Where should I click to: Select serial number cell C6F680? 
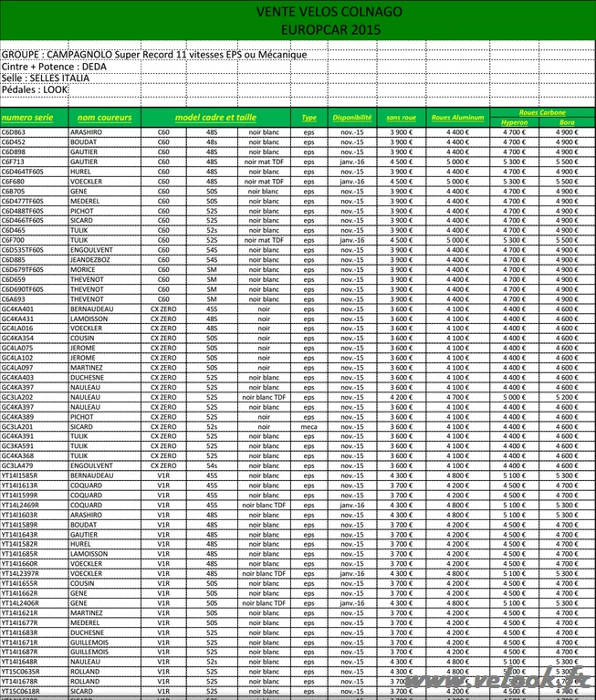pyautogui.click(x=13, y=182)
